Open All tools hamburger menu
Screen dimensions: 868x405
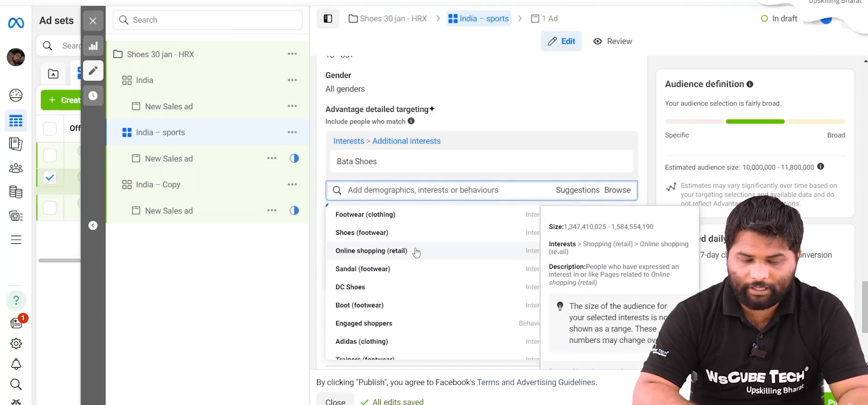tap(16, 240)
